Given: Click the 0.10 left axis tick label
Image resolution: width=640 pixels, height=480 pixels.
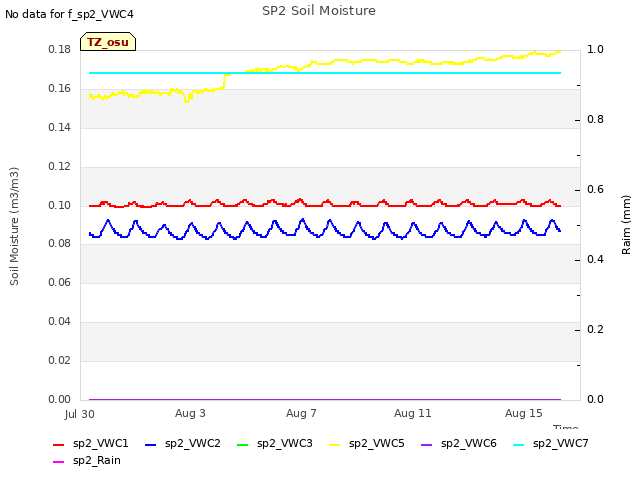Looking at the screenshot, I should coord(60,205).
